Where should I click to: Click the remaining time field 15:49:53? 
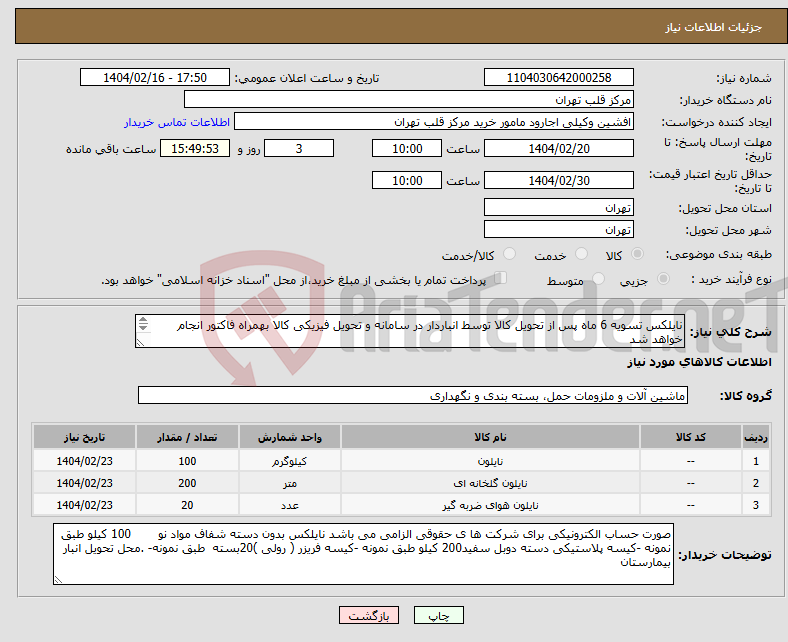pos(195,148)
